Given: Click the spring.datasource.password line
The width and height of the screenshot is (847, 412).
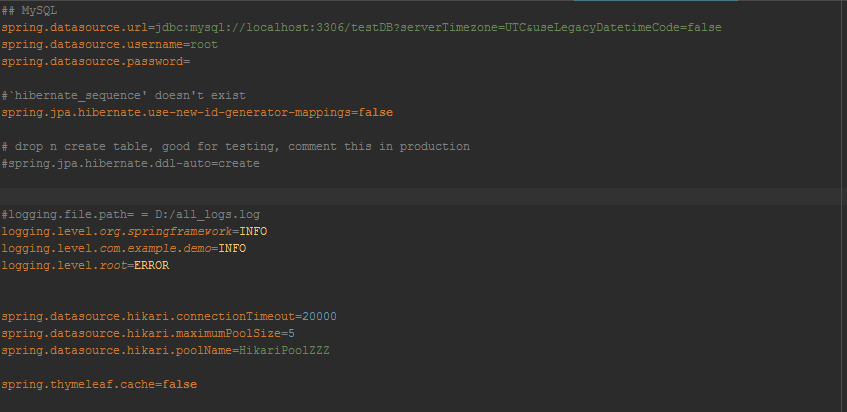Looking at the screenshot, I should coord(96,62).
